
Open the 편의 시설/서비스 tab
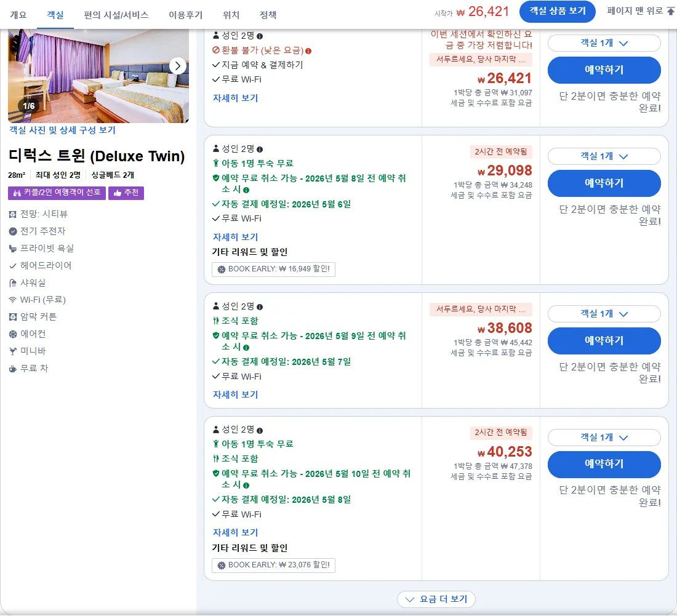coord(116,15)
